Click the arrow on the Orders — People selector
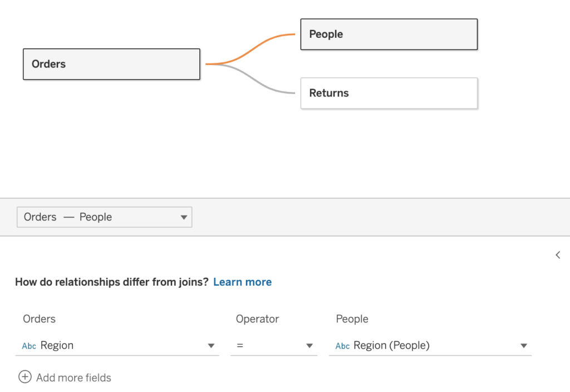The height and width of the screenshot is (392, 570). pyautogui.click(x=184, y=218)
